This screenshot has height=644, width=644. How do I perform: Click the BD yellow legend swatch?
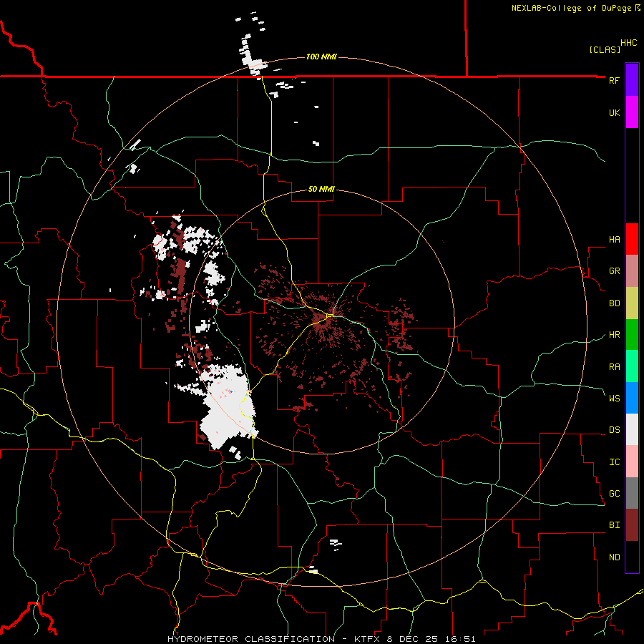(632, 303)
